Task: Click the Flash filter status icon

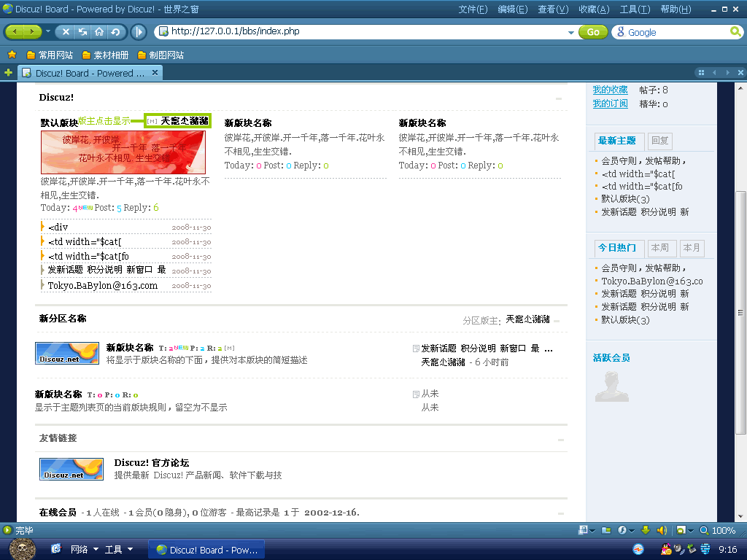Action: coord(622,530)
